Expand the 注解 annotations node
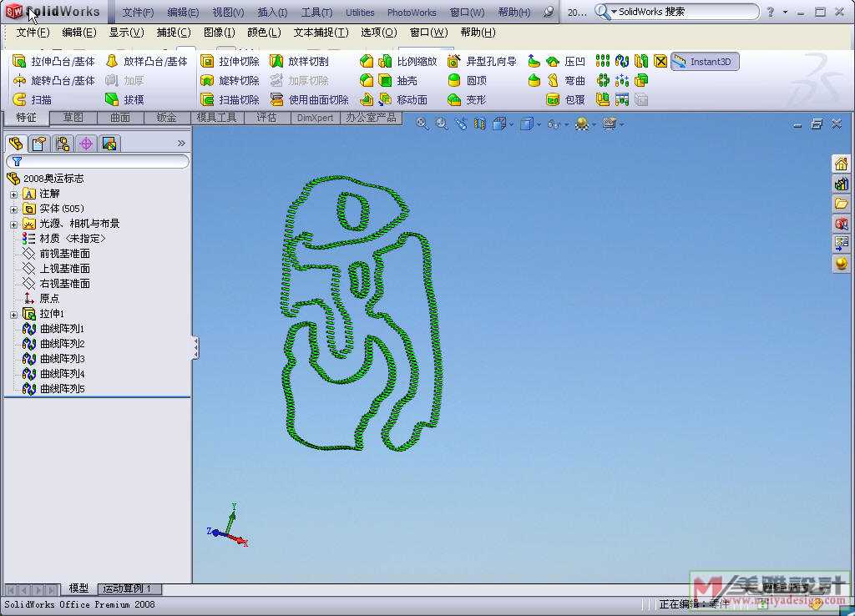Image resolution: width=855 pixels, height=616 pixels. (13, 194)
